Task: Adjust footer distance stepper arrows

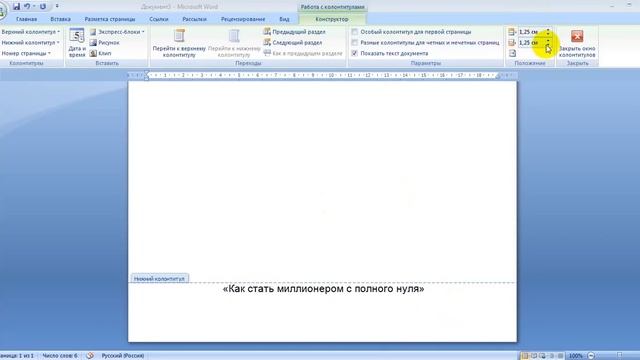Action: pos(548,42)
